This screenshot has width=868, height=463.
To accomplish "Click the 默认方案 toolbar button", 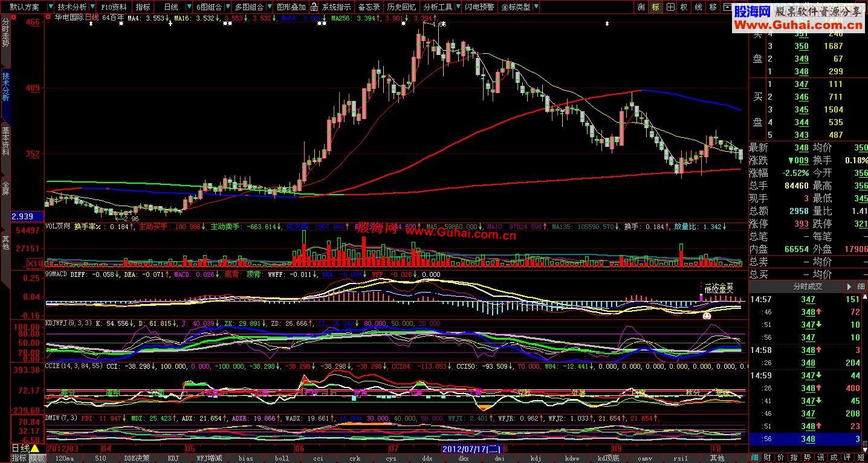I will (x=24, y=7).
